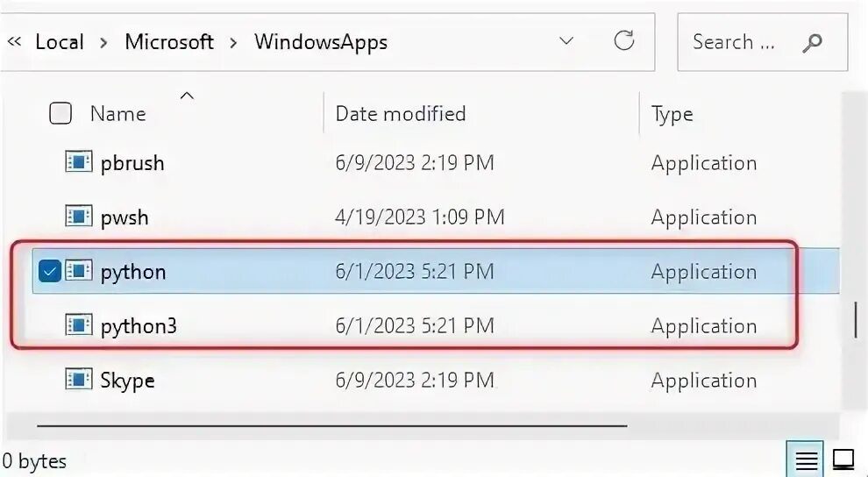
Task: Refresh the WindowsApps folder view
Action: 624,41
